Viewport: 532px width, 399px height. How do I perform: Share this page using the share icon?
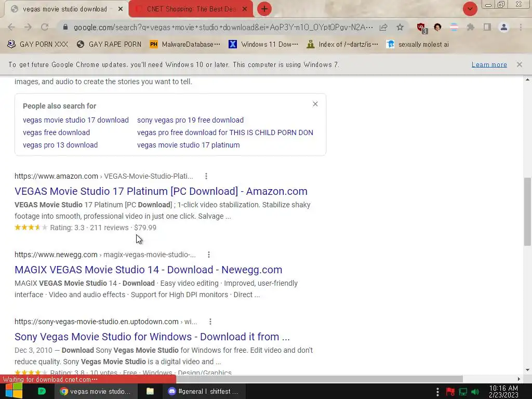click(383, 27)
